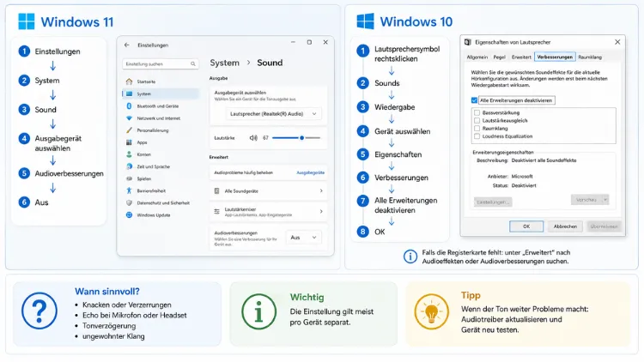644x362 pixels.
Task: Click the green info icon by Wichtig
Action: point(258,311)
